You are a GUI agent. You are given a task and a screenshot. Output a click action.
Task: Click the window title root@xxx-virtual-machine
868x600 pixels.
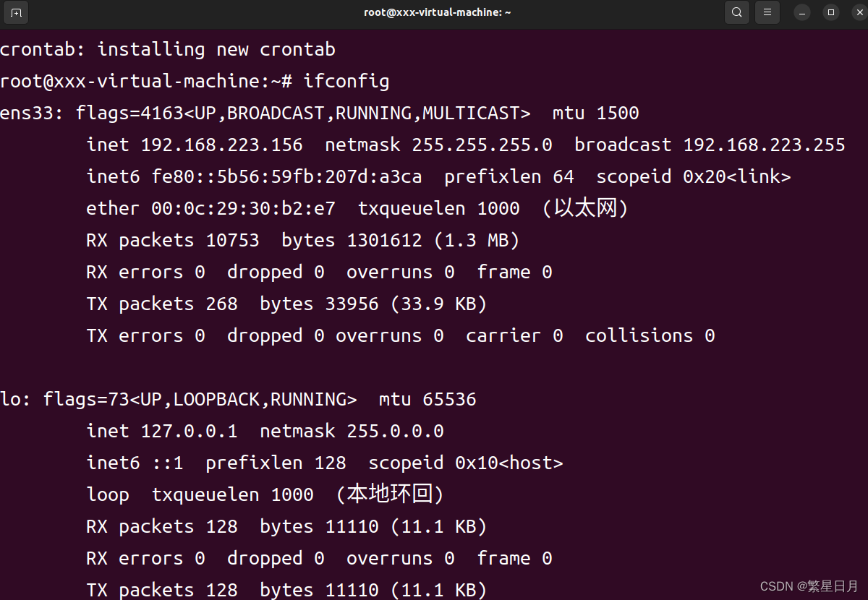pos(438,12)
